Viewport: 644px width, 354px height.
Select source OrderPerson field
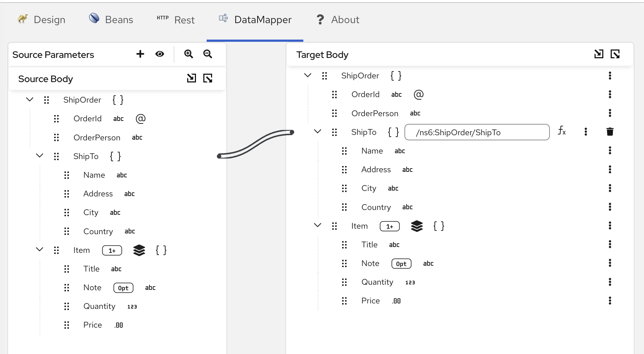pos(97,137)
